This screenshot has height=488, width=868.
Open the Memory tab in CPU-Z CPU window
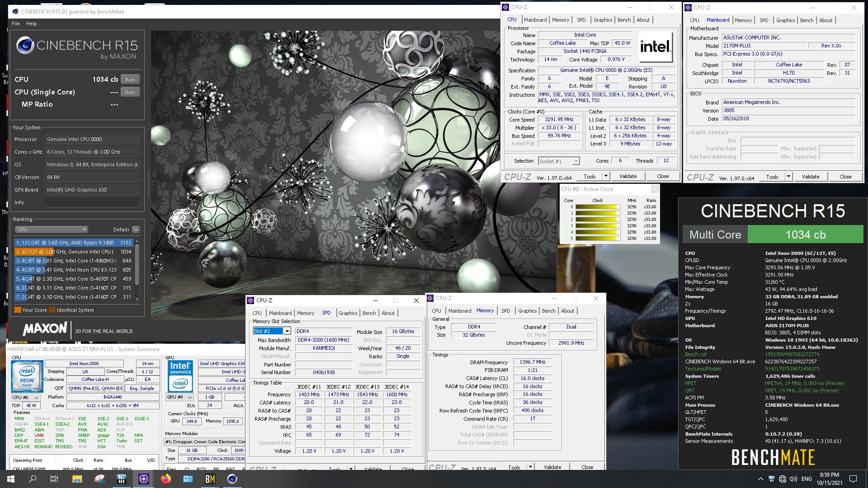(560, 20)
